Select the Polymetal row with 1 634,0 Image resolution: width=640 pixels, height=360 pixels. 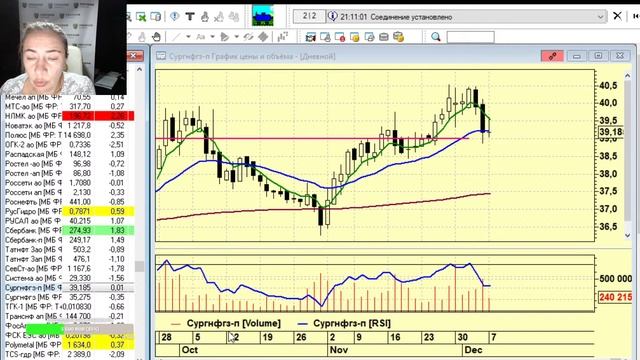click(68, 345)
